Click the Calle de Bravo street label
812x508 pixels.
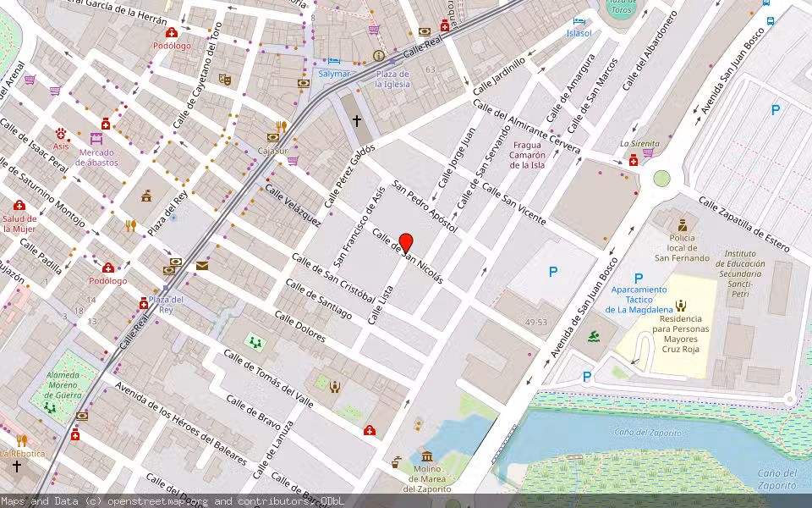(x=253, y=412)
